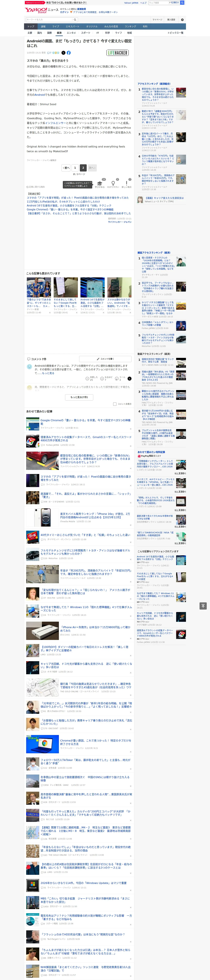Click the search magnifier icon beside the keyword field
Image resolution: width=210 pixels, height=980 pixels.
point(75,19)
